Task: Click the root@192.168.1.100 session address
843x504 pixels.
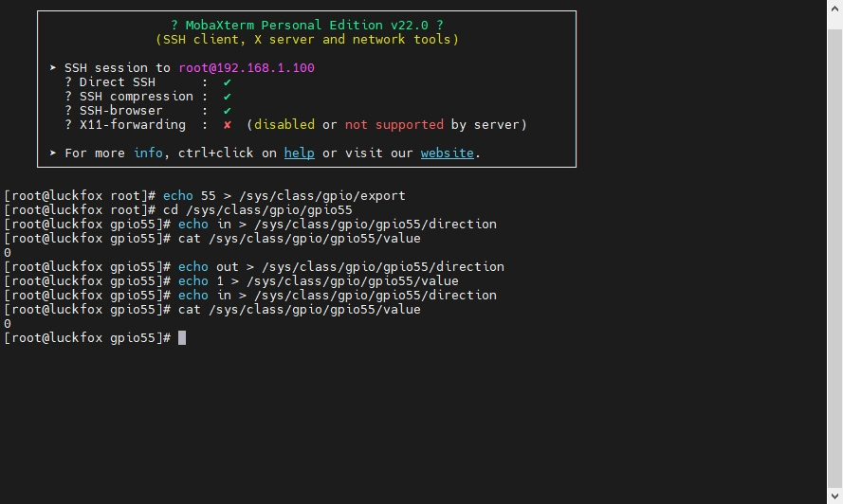Action: [247, 68]
